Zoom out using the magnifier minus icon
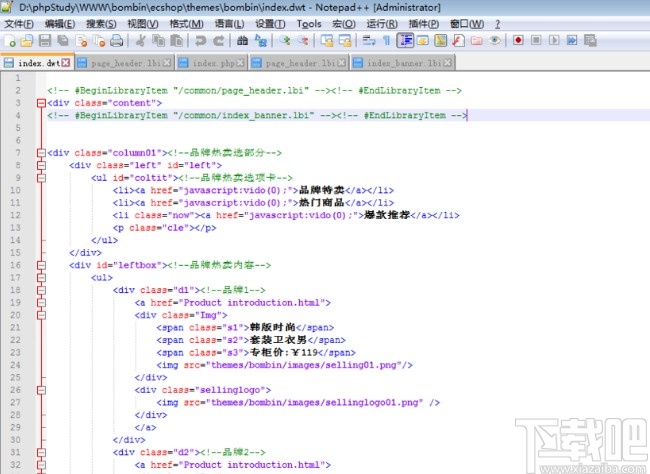650x474 pixels. pyautogui.click(x=303, y=41)
